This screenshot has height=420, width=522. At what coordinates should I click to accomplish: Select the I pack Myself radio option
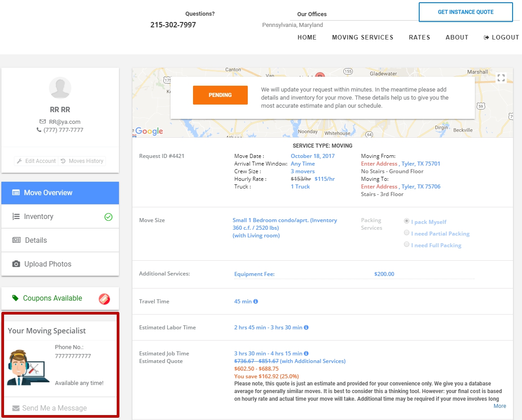407,221
